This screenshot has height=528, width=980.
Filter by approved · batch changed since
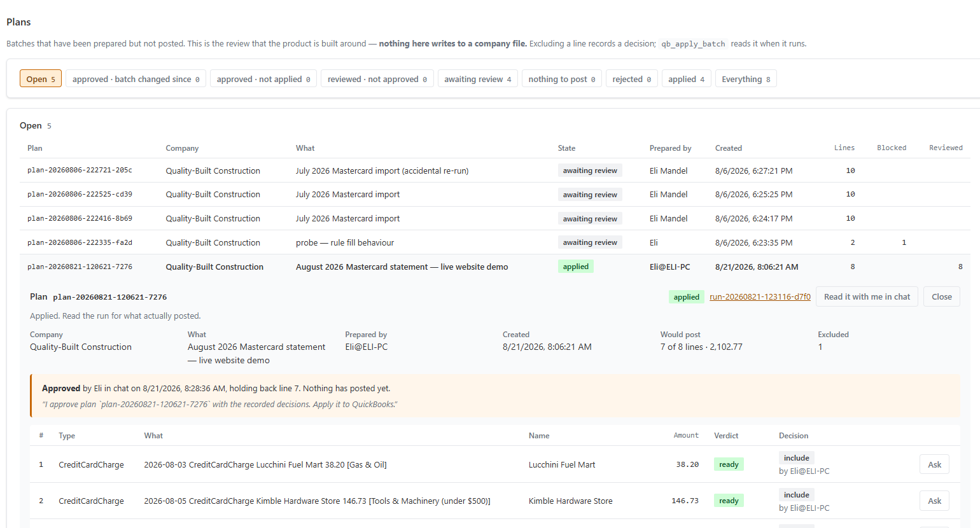point(136,79)
